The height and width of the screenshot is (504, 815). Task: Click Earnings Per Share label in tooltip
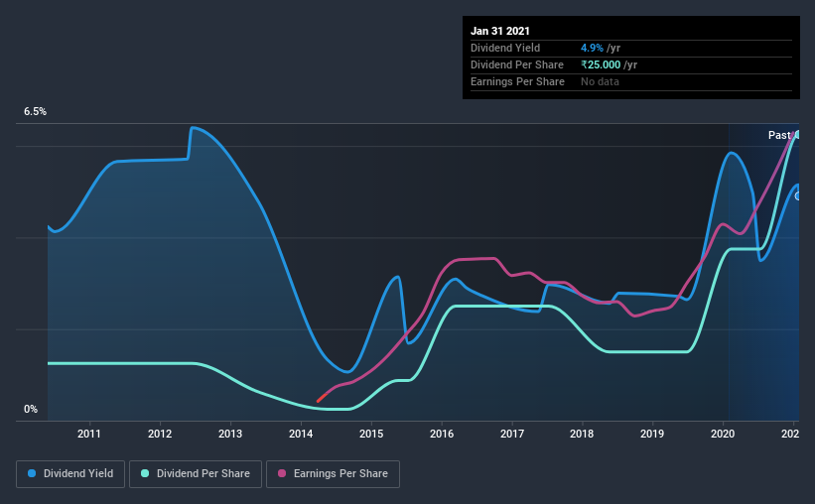[x=517, y=81]
